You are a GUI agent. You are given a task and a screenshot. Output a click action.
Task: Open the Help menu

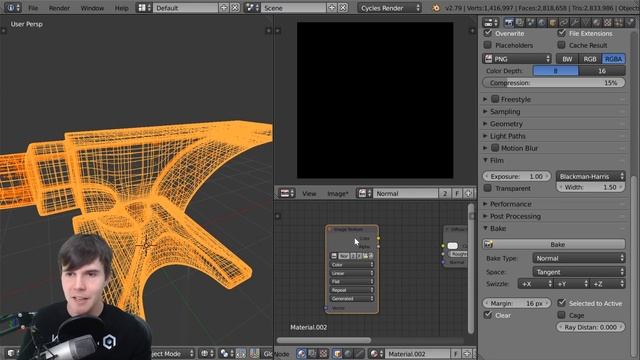(x=121, y=8)
